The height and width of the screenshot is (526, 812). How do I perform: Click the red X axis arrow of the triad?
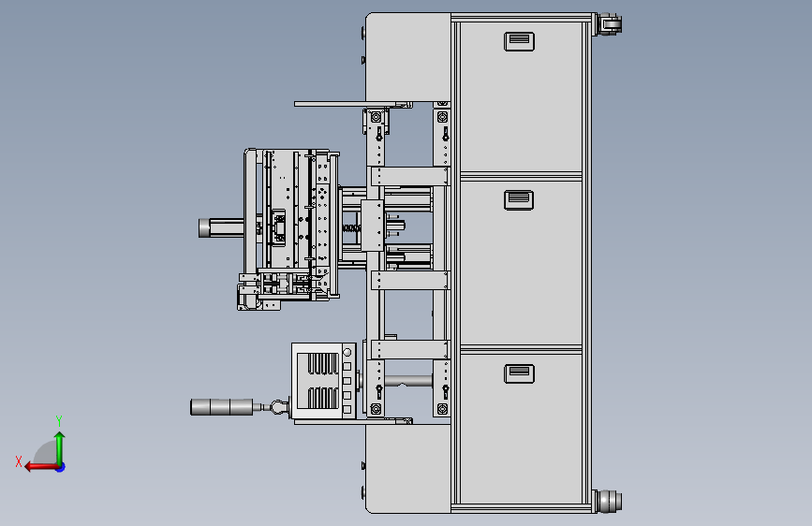click(x=41, y=467)
